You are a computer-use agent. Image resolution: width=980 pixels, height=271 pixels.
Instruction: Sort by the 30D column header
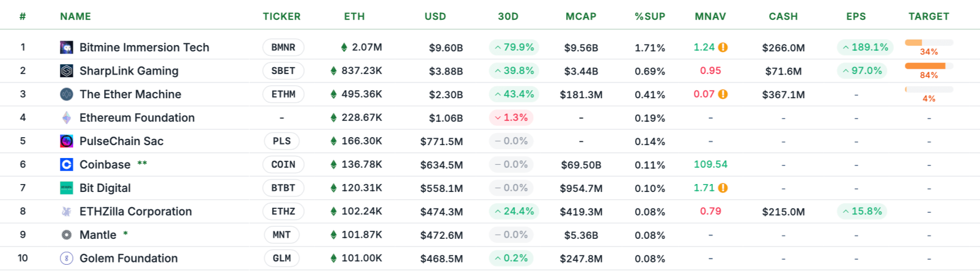(508, 16)
